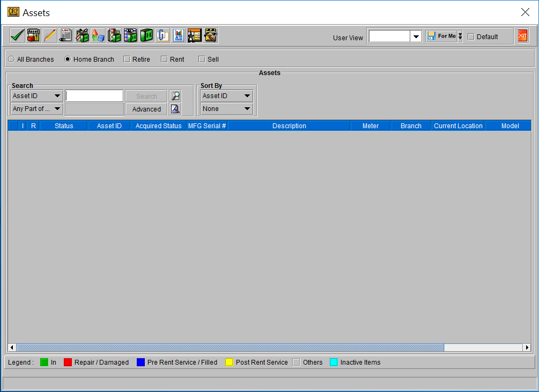This screenshot has height=392, width=539.
Task: Open attachments with the paperclip icon
Action: pyautogui.click(x=163, y=35)
